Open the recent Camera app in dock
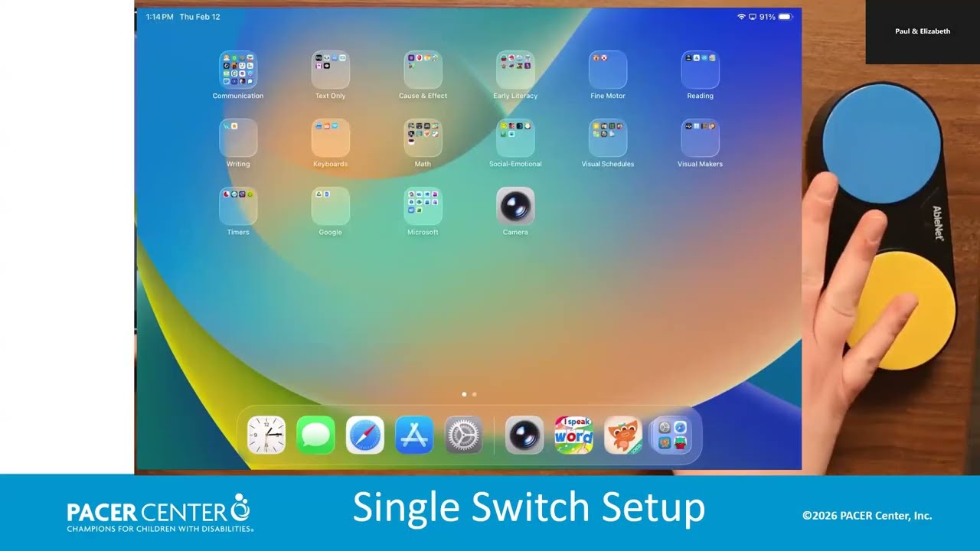 click(524, 435)
